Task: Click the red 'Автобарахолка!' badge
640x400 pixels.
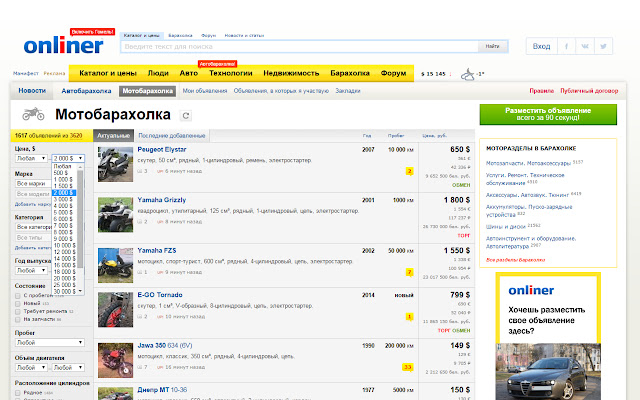Action: tap(218, 64)
